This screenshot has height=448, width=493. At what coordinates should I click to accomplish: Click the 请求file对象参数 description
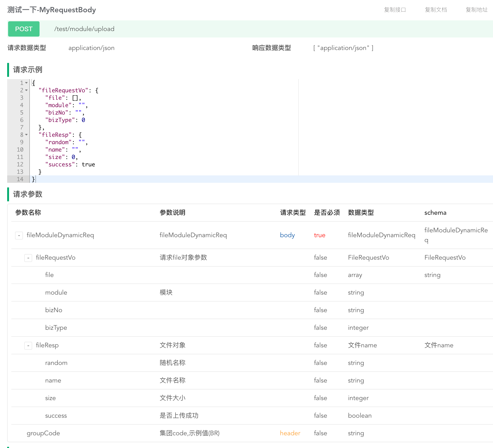(x=183, y=257)
